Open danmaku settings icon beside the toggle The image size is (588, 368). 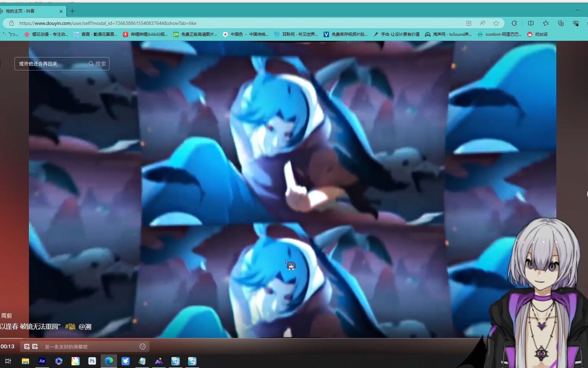[35, 347]
